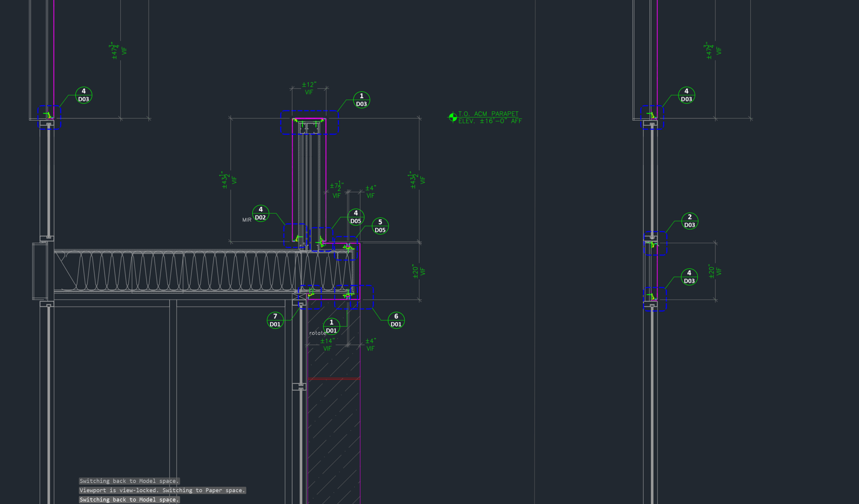Pick the "±14" VIF" dimension text

coord(327,345)
